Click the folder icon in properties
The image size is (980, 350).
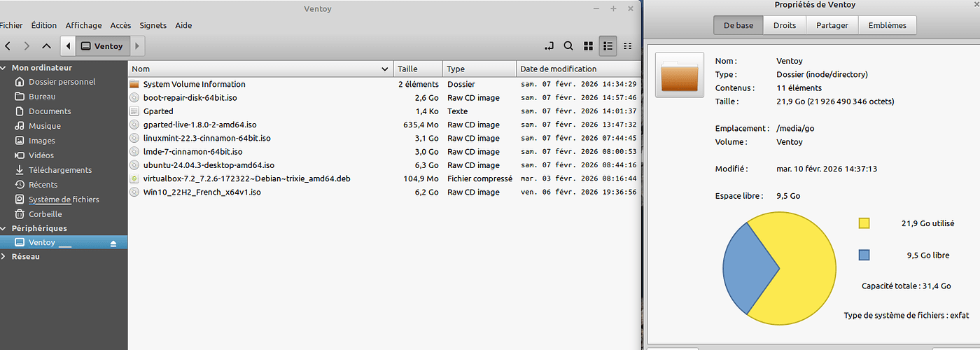point(680,75)
